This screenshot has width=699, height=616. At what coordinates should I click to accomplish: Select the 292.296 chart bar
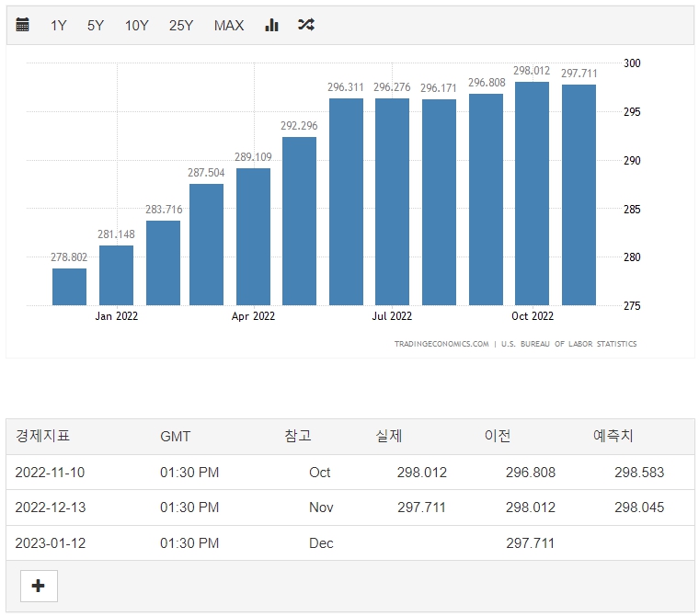(299, 221)
